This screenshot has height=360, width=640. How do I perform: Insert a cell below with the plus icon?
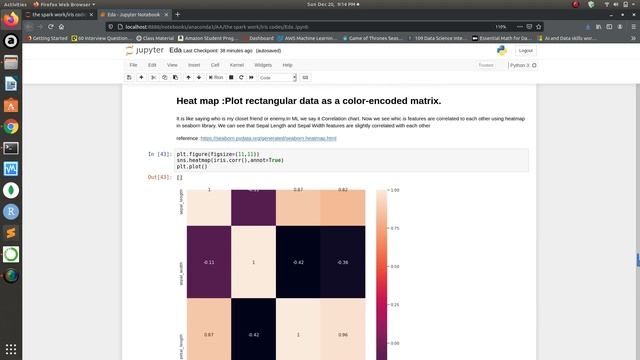pos(141,78)
